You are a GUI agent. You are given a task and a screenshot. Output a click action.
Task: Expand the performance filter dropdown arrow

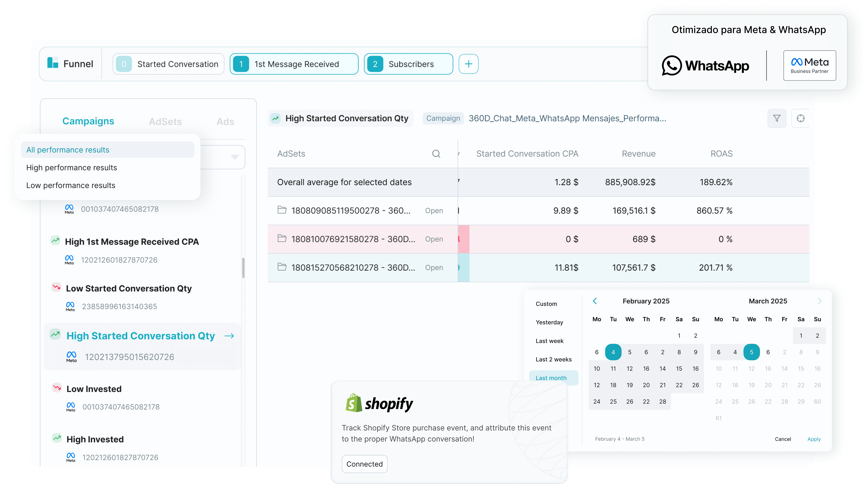click(x=235, y=157)
